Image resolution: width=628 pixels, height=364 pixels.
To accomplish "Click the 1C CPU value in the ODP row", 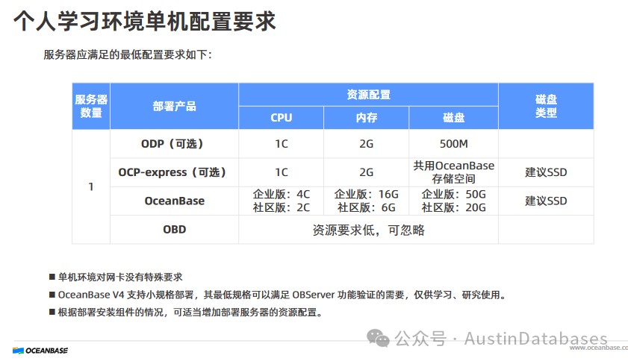I will 282,144.
